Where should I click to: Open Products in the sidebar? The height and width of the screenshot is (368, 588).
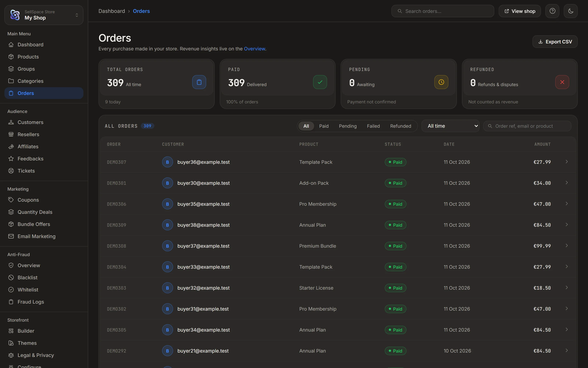[x=44, y=57]
